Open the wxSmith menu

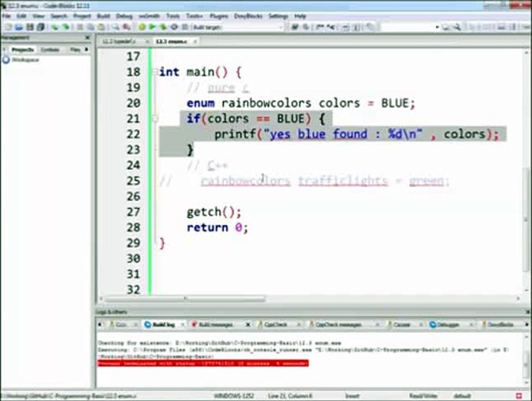(x=149, y=16)
